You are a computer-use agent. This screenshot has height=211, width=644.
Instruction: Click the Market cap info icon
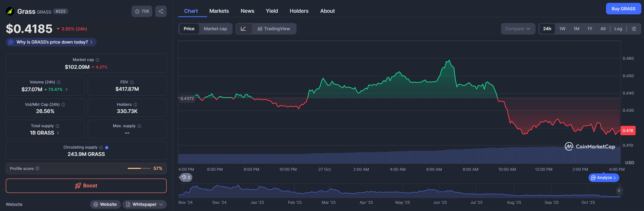click(97, 60)
